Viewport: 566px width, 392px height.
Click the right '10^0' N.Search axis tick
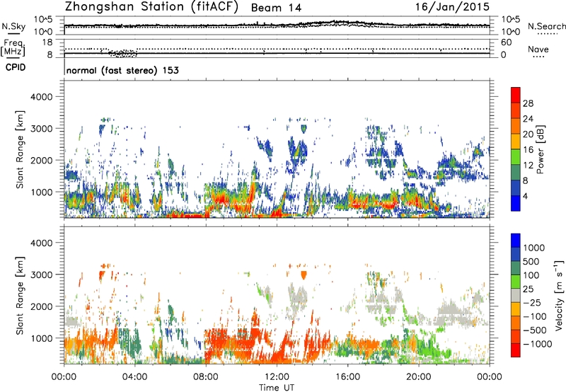510,32
